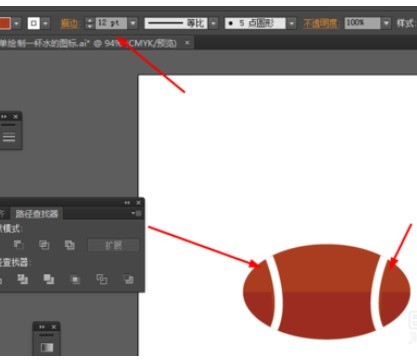Open the opacity dropdown arrow
The image size is (417, 362).
(x=386, y=23)
